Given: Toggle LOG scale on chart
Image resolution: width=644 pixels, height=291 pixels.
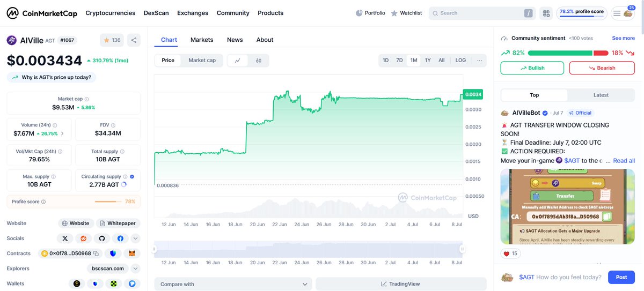Looking at the screenshot, I should tap(460, 61).
